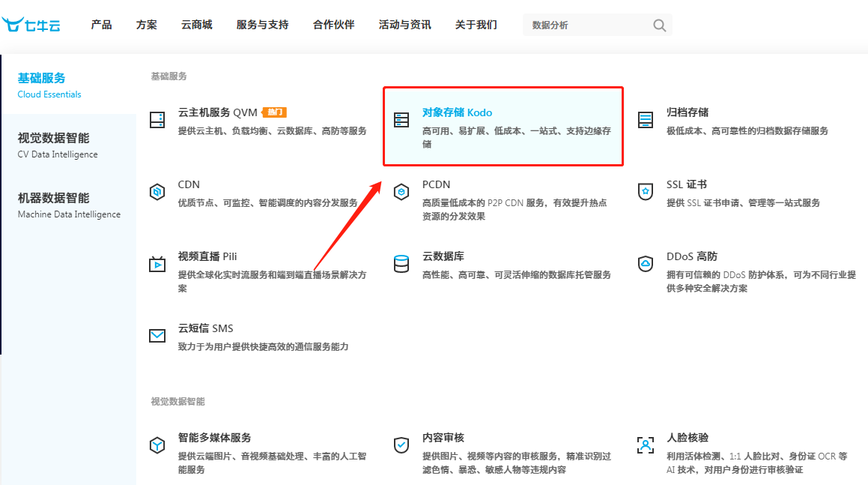Open the 活动与资讯 menu

click(x=404, y=25)
